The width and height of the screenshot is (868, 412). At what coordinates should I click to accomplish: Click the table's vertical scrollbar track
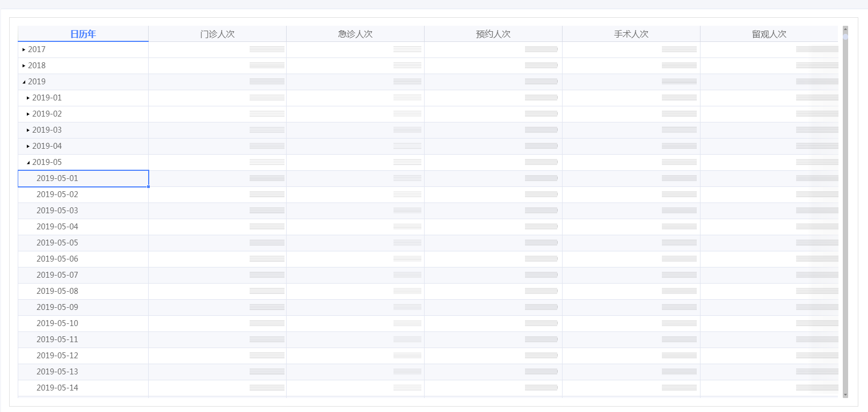[x=845, y=212]
